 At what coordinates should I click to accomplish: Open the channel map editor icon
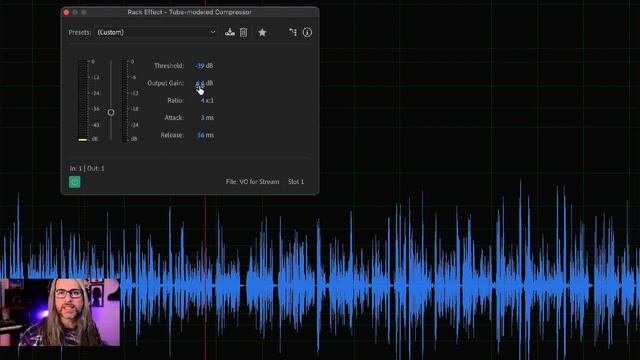(x=293, y=32)
